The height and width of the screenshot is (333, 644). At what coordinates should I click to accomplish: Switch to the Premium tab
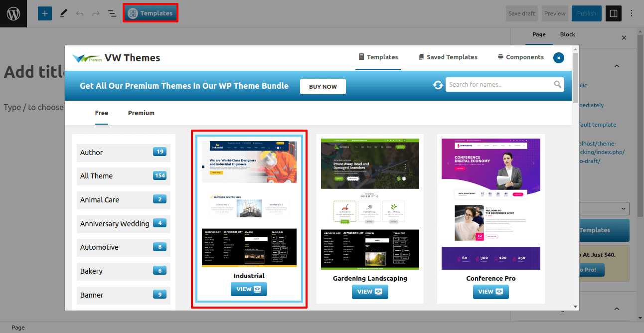(x=141, y=113)
